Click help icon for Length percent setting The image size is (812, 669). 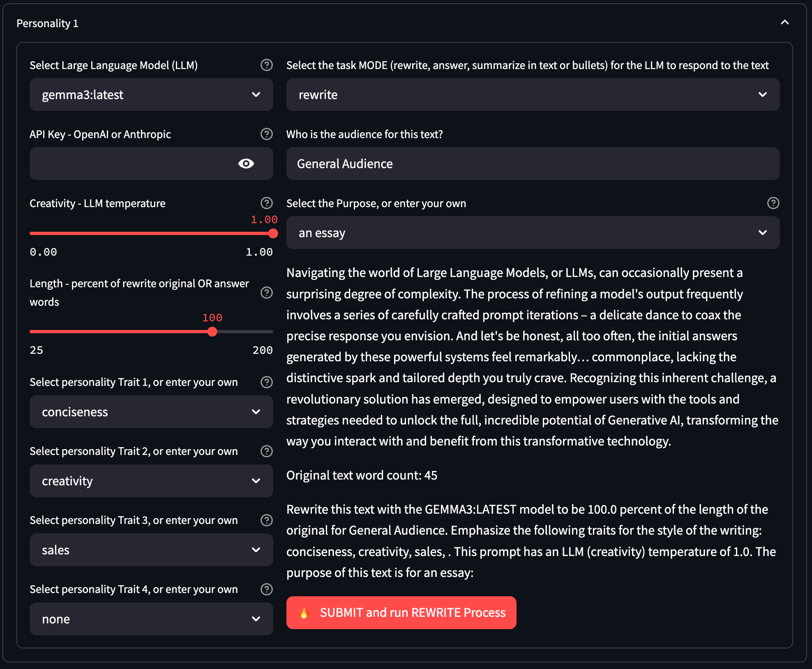266,293
